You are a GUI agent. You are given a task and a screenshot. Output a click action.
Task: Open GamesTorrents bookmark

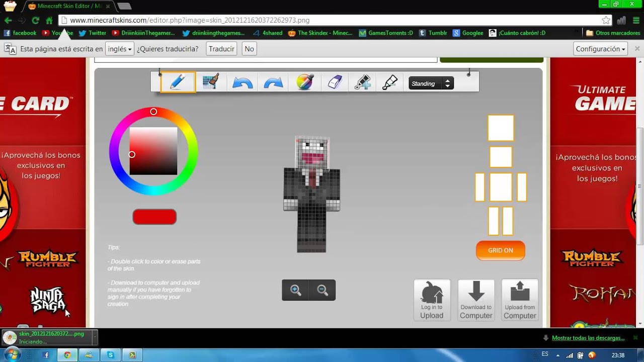[x=386, y=33]
